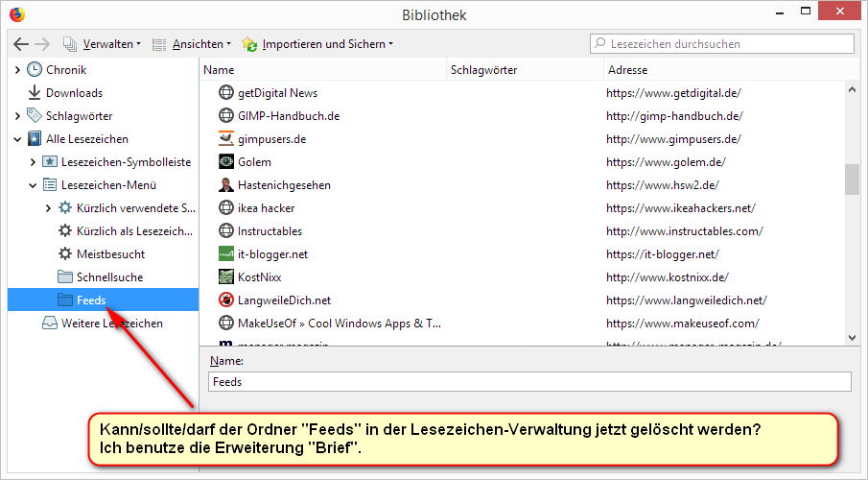This screenshot has width=868, height=480.
Task: Click scrollbar up arrow of bookmark list
Action: (852, 88)
